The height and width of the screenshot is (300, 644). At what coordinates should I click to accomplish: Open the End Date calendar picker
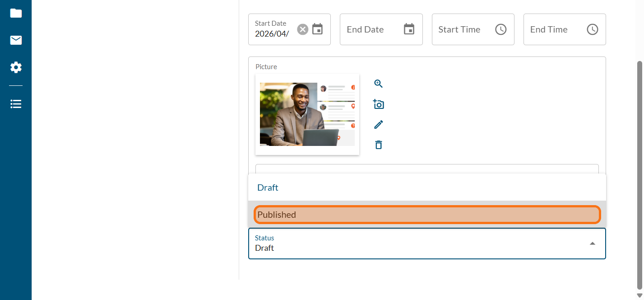click(409, 29)
